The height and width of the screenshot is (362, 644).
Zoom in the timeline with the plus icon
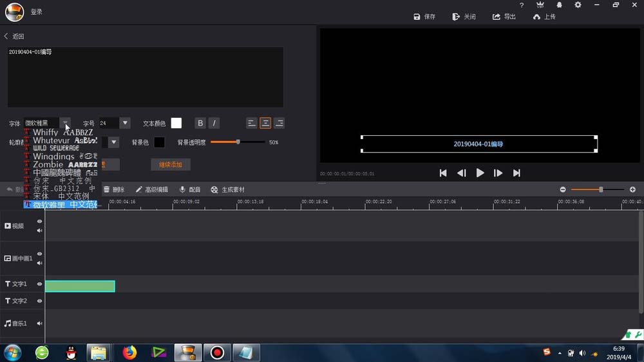(632, 189)
